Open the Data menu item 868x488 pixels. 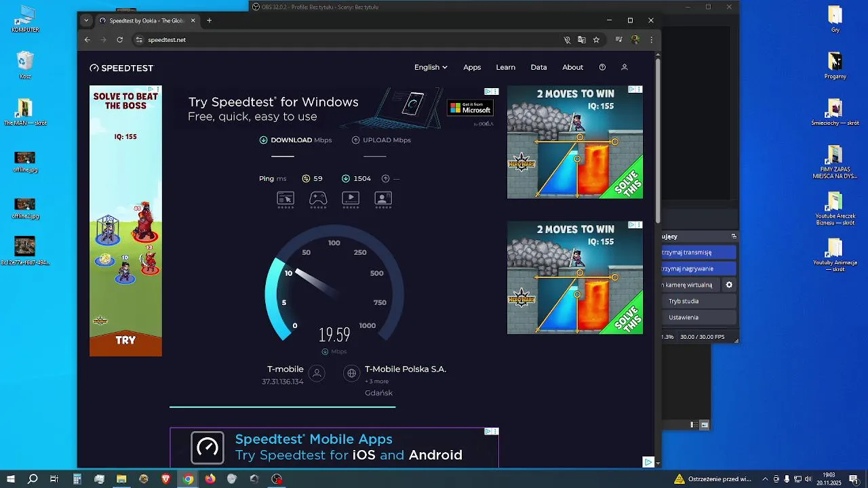[538, 67]
